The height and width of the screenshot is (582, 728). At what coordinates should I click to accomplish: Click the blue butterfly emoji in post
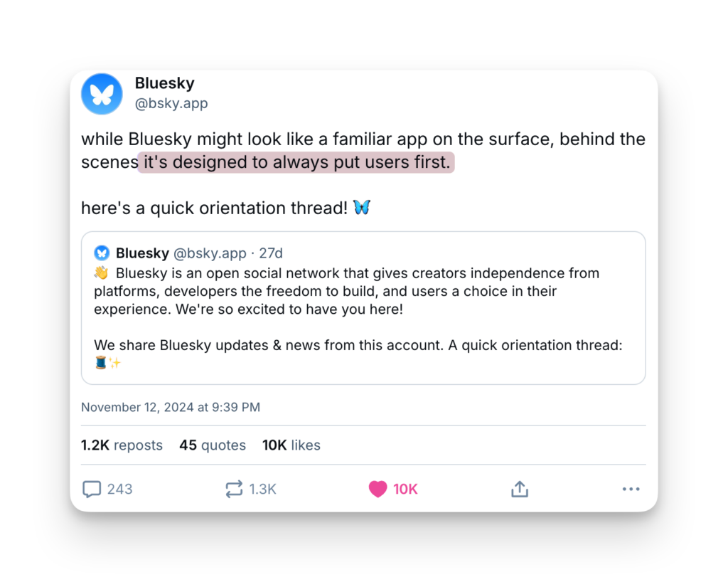coord(361,208)
